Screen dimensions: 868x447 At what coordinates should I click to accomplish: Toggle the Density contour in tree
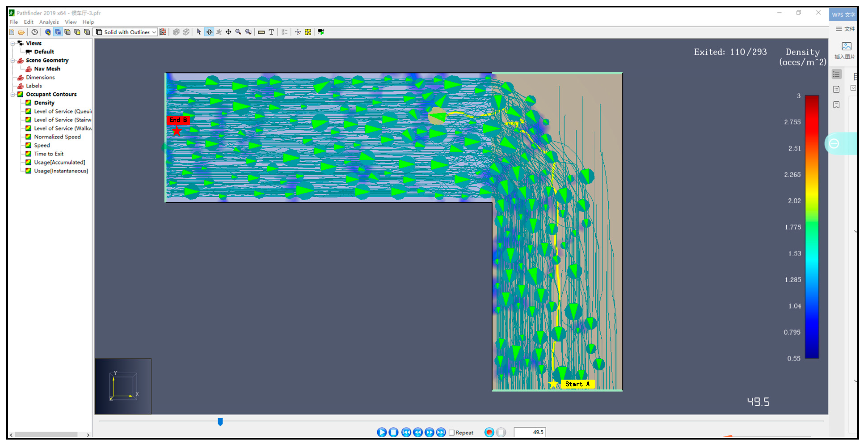pos(44,103)
